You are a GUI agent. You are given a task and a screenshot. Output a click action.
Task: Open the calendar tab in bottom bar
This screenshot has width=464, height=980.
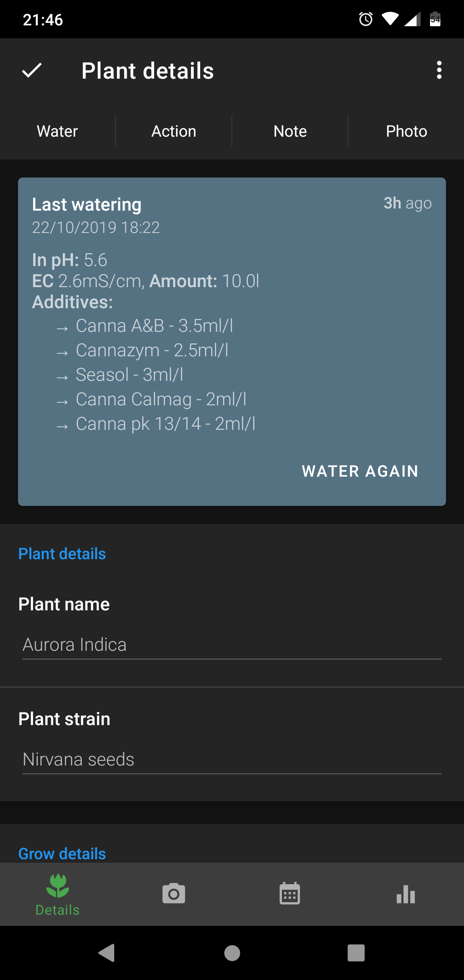tap(290, 894)
